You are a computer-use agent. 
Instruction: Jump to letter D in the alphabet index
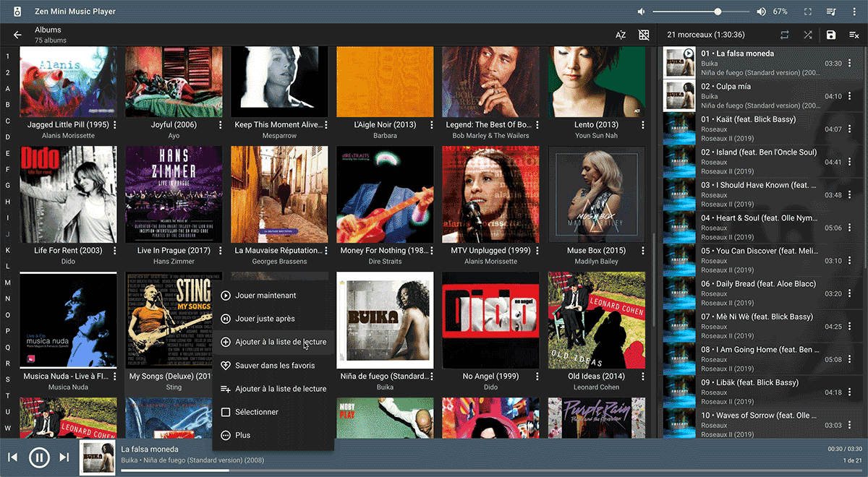[x=8, y=137]
